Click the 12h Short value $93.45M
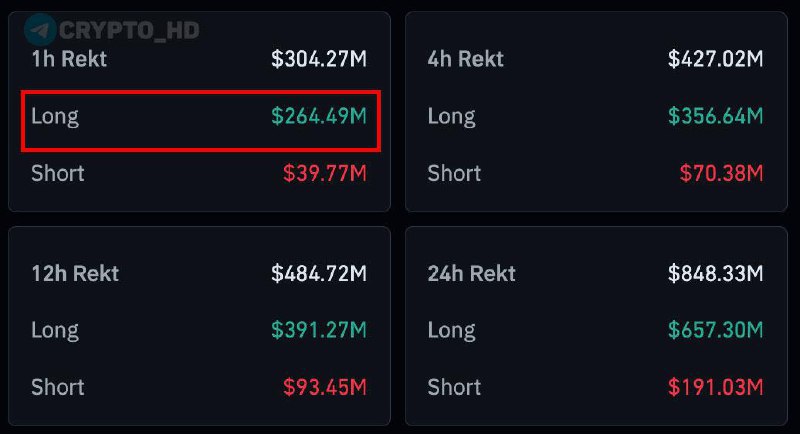 point(325,387)
